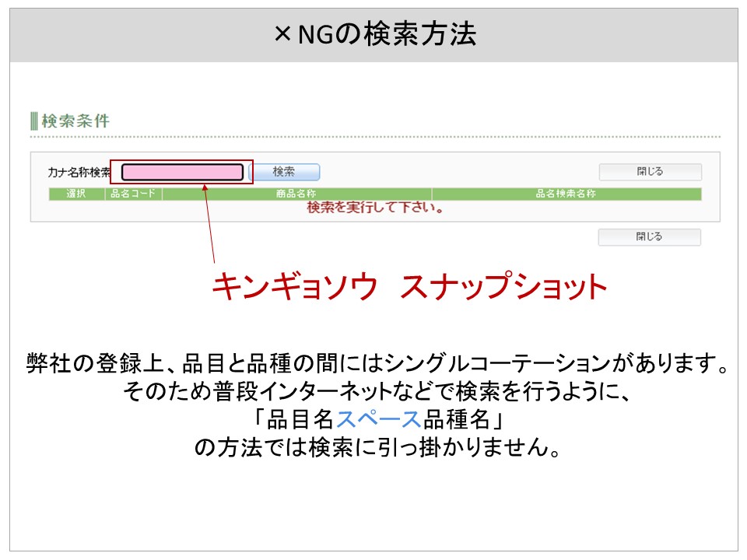Click the pink カナ名称検索 input field
This screenshot has height=560, width=747.
click(183, 172)
